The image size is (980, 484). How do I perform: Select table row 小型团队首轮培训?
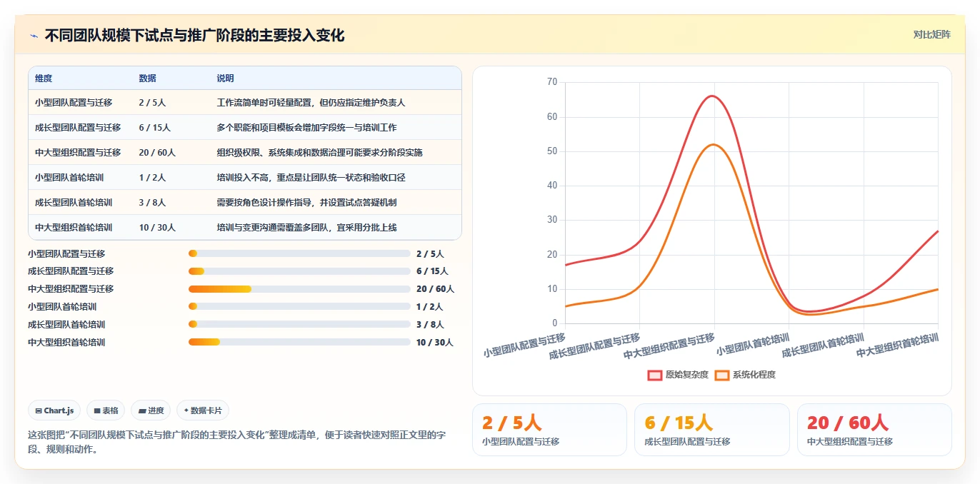245,178
